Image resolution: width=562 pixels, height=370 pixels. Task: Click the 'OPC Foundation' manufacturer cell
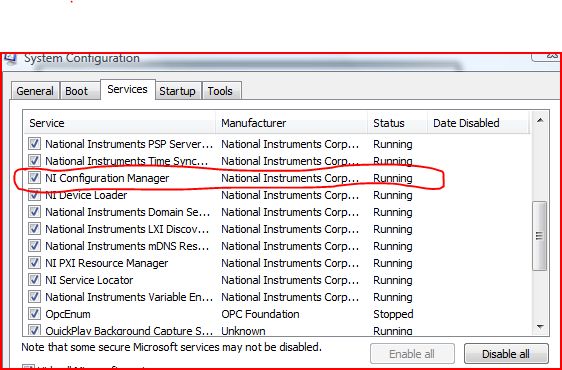tap(260, 314)
